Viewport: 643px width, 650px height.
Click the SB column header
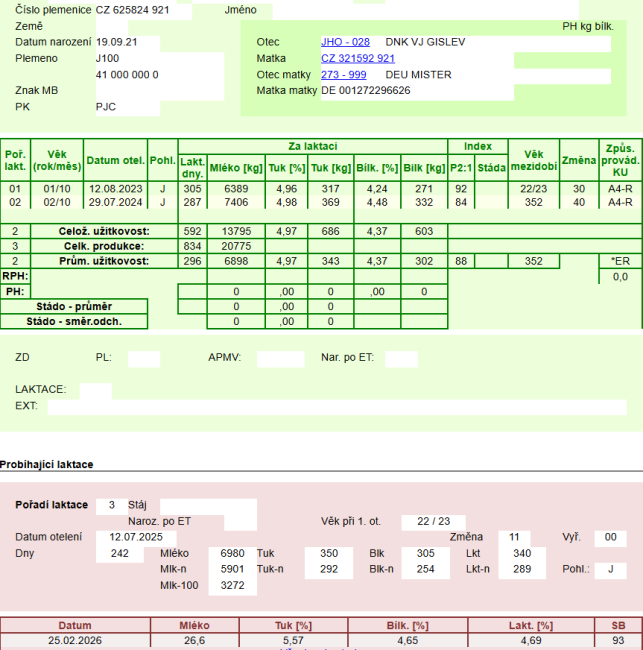[618, 625]
